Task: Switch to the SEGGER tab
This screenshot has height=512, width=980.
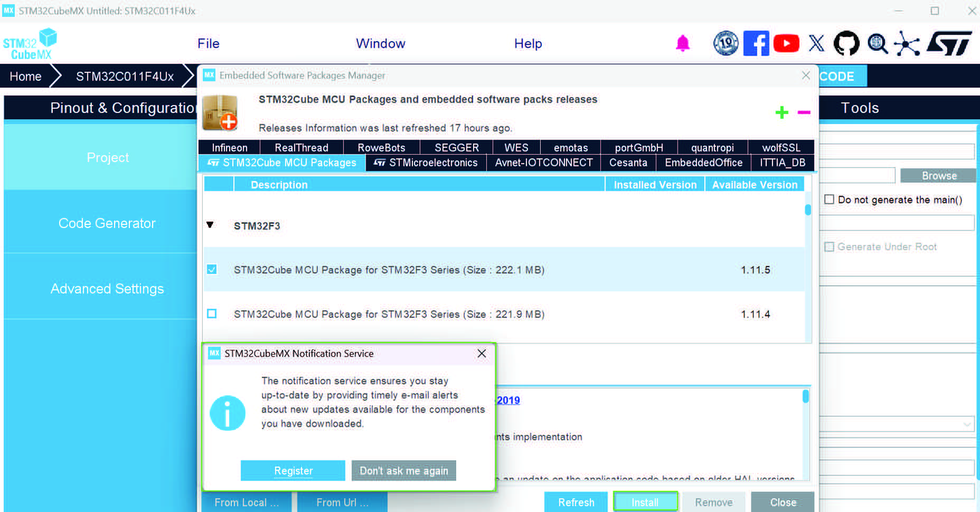Action: pyautogui.click(x=457, y=148)
